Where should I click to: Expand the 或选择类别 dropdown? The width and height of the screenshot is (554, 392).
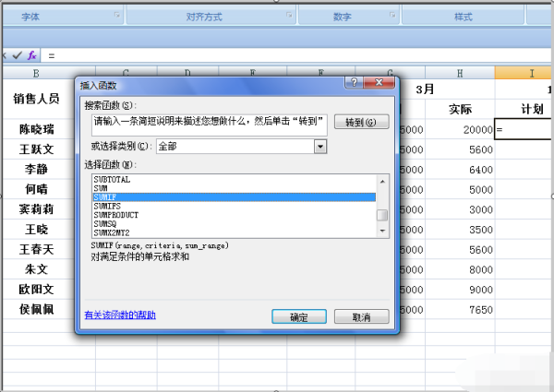click(320, 146)
